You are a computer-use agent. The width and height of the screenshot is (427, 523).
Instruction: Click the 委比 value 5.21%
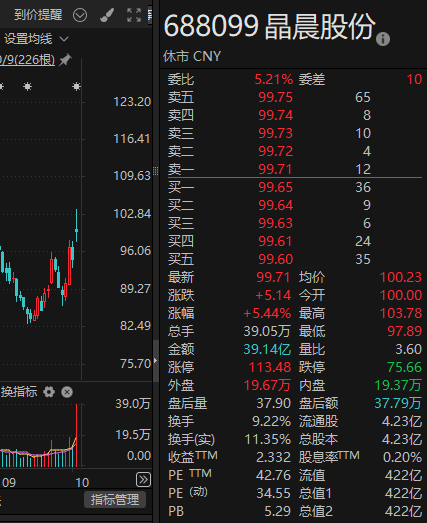[x=274, y=79]
